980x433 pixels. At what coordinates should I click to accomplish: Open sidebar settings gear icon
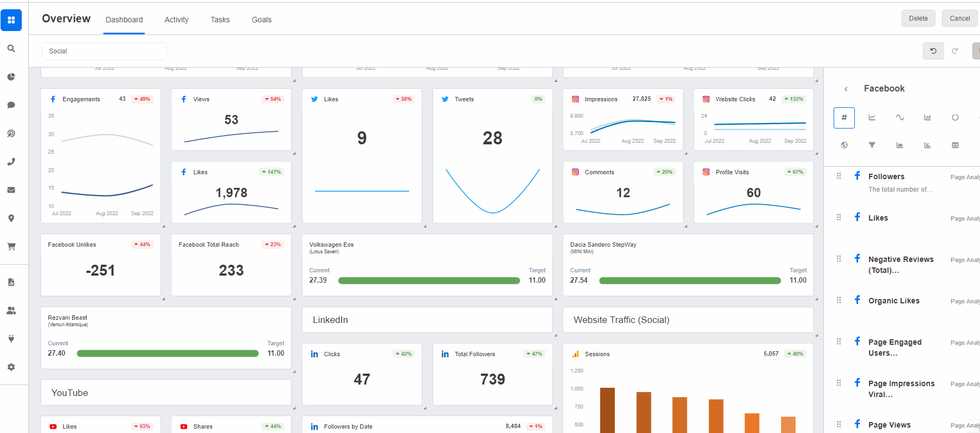pos(11,367)
